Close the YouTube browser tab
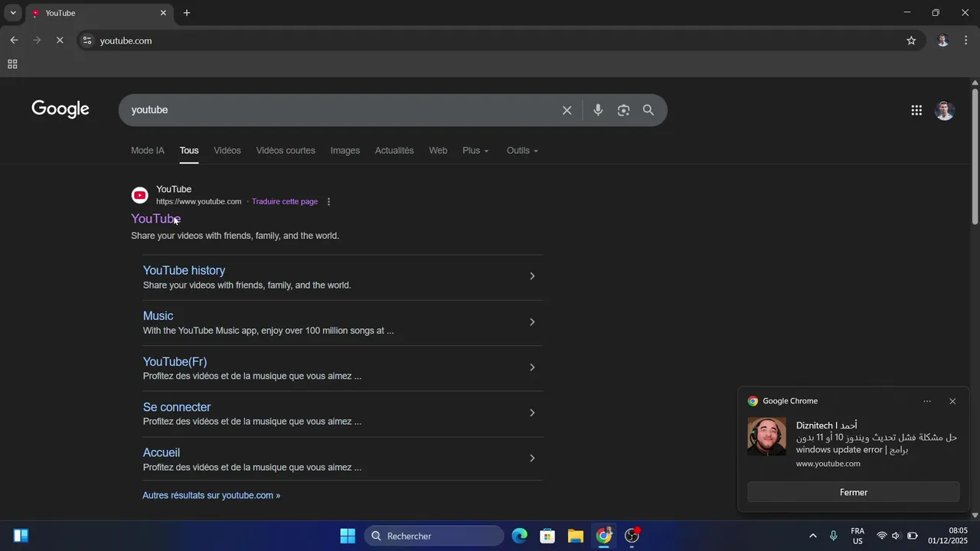Screen dimensions: 980x551 pyautogui.click(x=163, y=13)
